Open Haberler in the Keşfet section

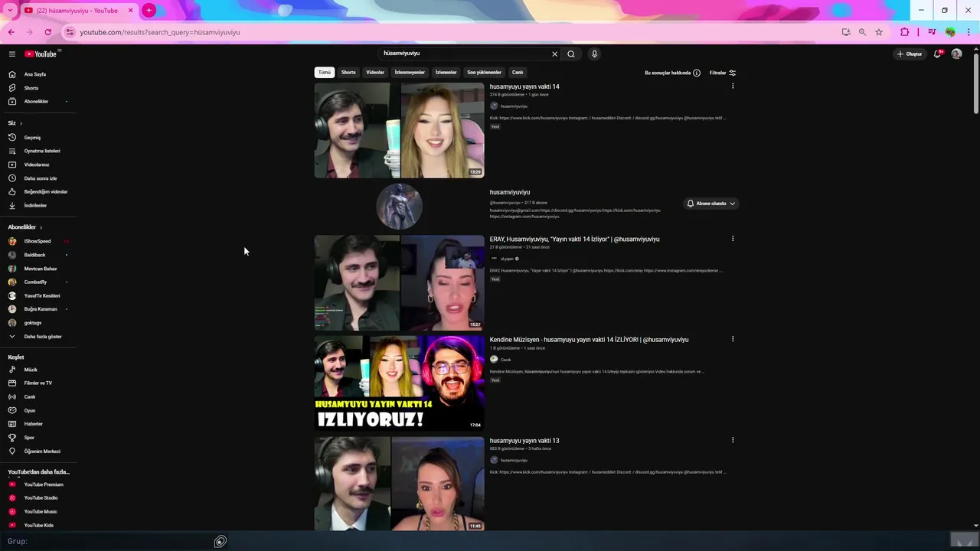[x=38, y=423]
